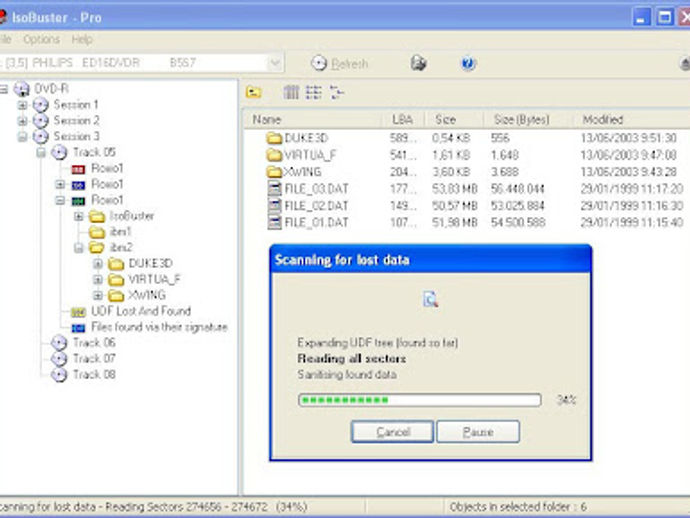Select the red Roxio1 file system icon
The width and height of the screenshot is (690, 518).
[78, 169]
